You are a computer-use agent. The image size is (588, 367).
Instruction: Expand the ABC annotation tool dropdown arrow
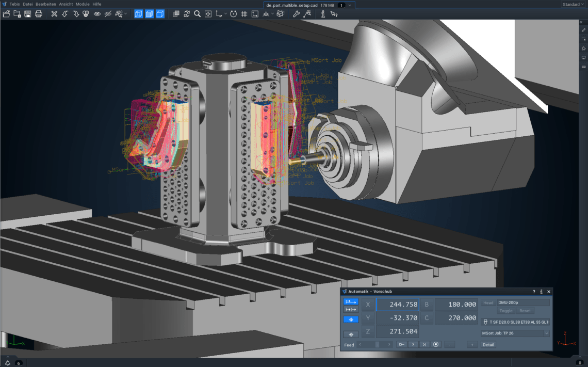pos(125,14)
